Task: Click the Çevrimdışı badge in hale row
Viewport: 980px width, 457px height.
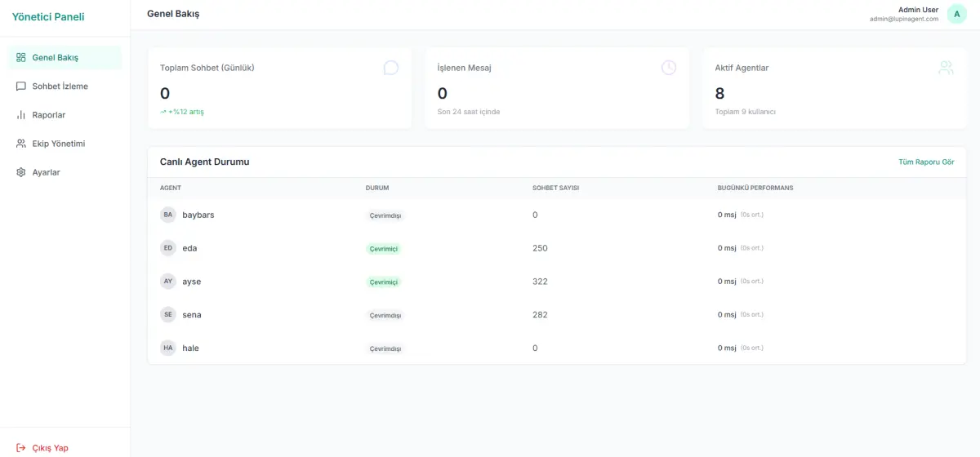Action: point(385,348)
